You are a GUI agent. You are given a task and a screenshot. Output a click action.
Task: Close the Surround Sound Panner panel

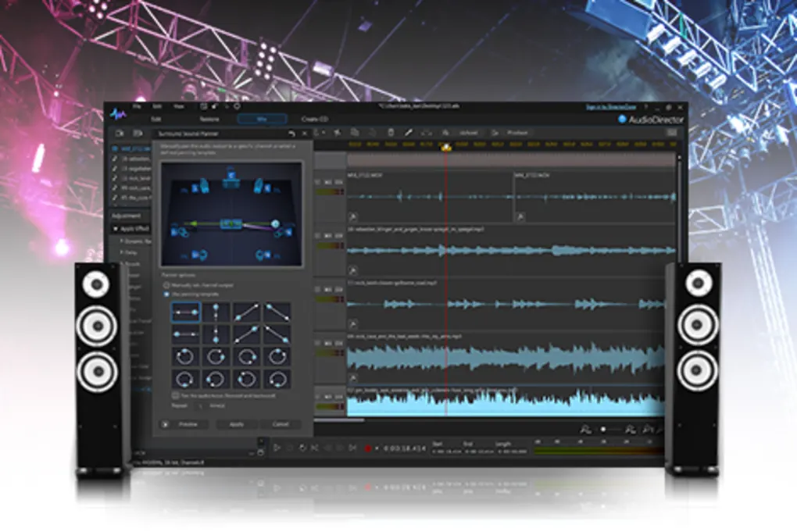[x=305, y=134]
